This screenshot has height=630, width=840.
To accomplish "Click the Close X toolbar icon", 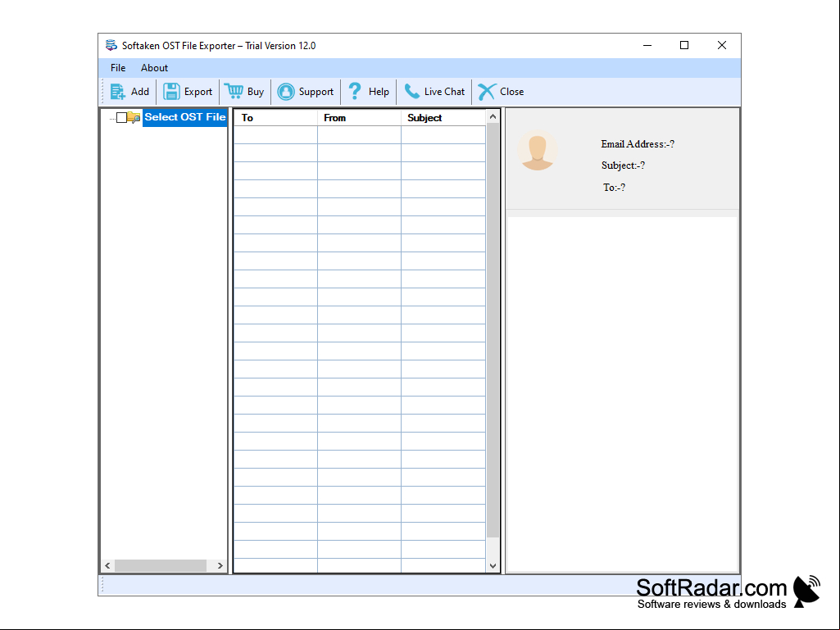I will pos(487,92).
